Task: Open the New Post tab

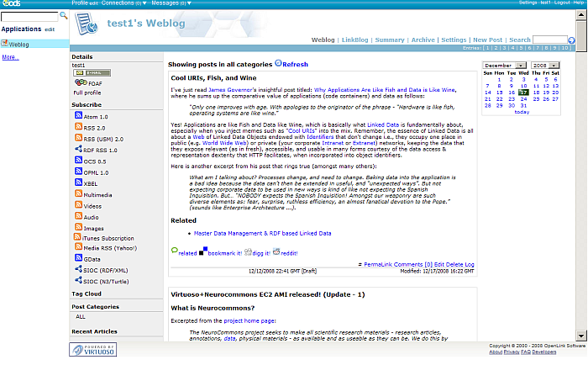Action: coord(487,40)
